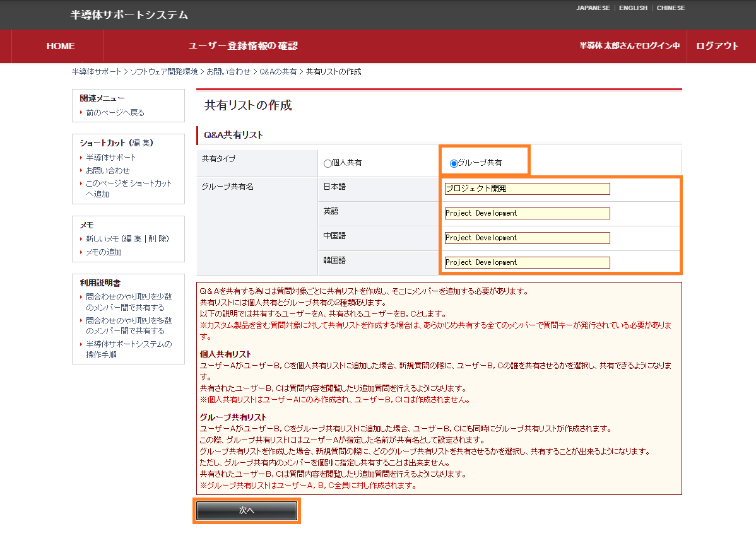
Task: Click Q&Aの共有 in the breadcrumb
Action: tap(278, 72)
